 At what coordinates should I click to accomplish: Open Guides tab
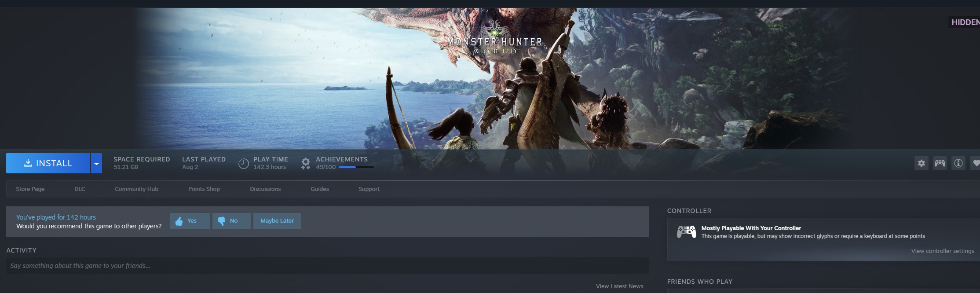(x=320, y=189)
